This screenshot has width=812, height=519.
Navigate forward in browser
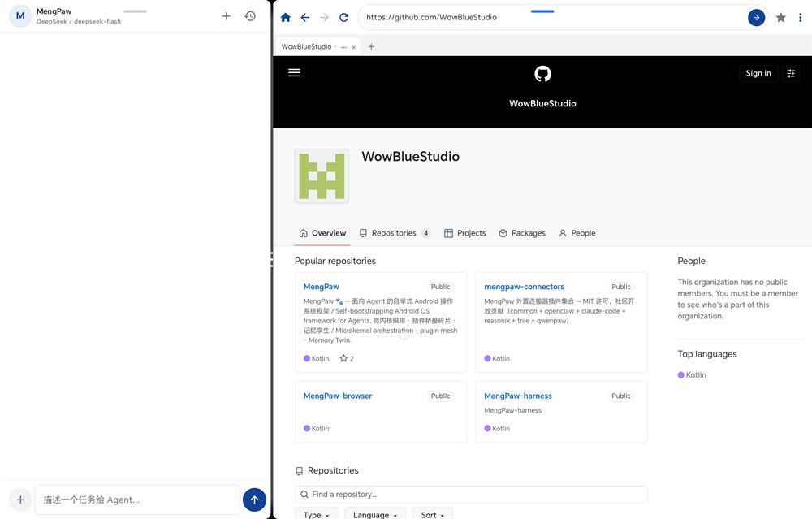(324, 17)
